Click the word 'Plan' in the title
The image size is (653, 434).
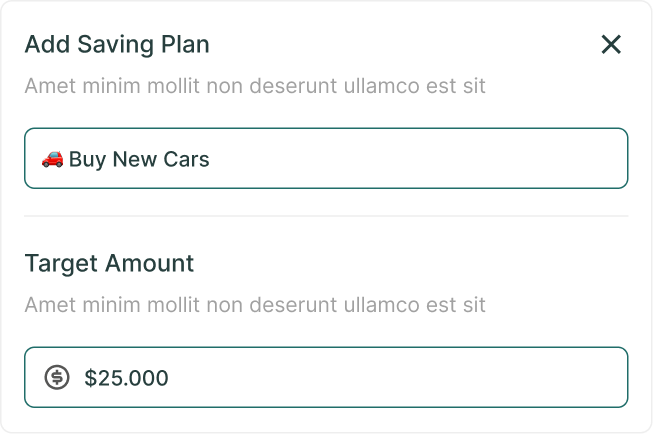[189, 44]
